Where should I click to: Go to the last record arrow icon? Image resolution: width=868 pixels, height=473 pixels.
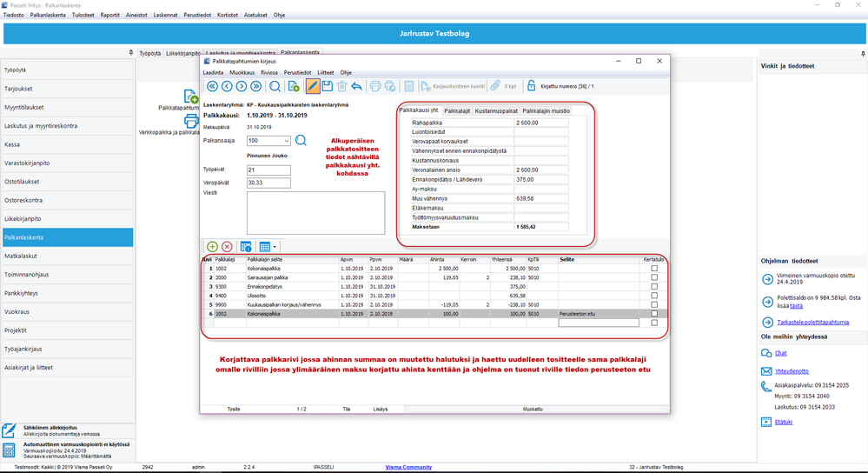(x=255, y=86)
